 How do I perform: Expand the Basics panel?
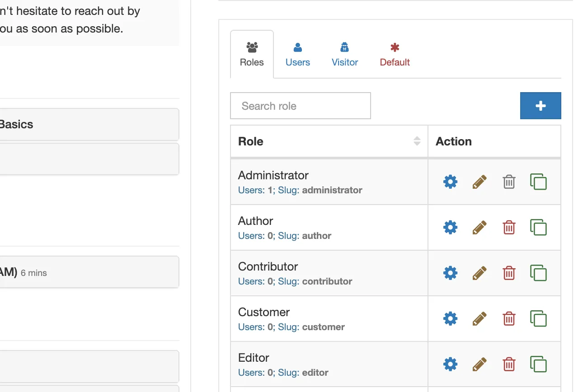click(89, 124)
